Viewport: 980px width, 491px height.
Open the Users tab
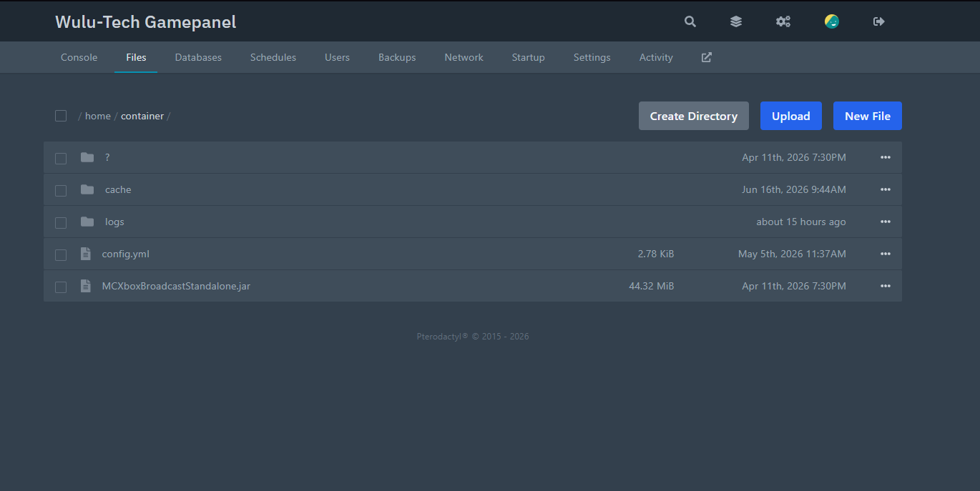coord(337,57)
